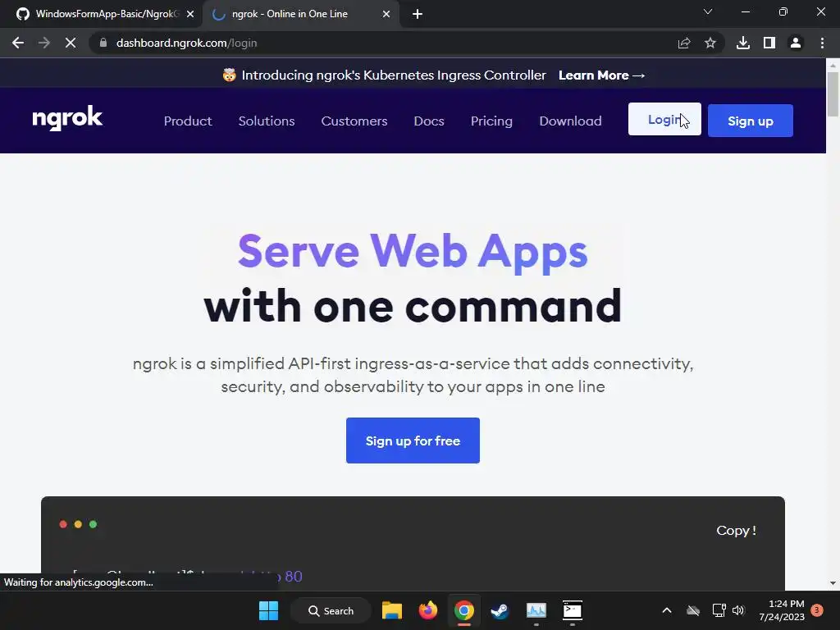Click the Chrome taskbar icon
The height and width of the screenshot is (630, 840).
click(x=464, y=610)
